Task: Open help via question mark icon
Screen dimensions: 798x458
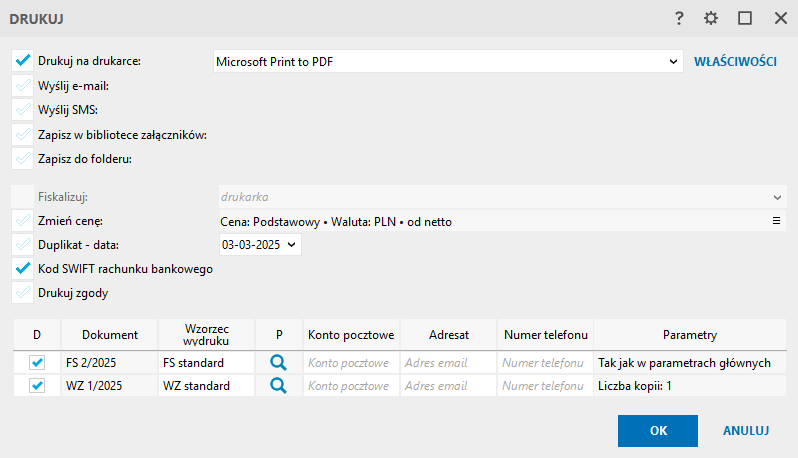Action: (679, 18)
